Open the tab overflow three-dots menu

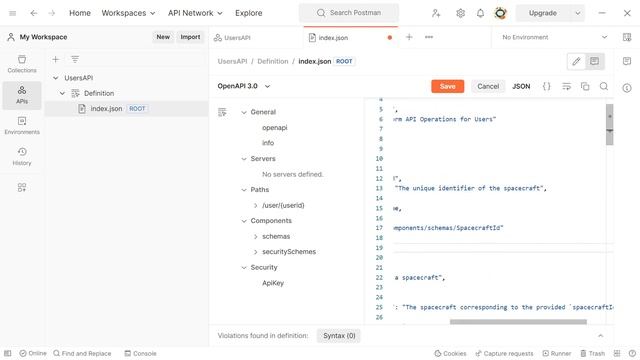coord(429,37)
